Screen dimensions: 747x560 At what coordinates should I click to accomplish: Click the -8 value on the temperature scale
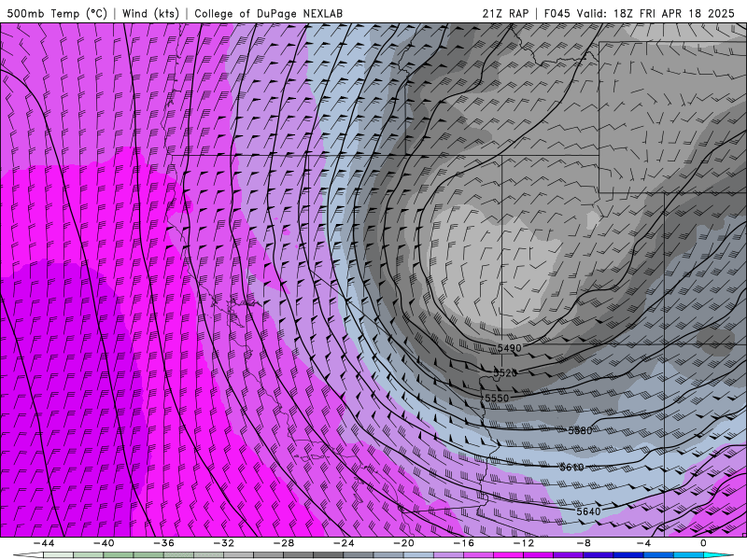tap(585, 543)
